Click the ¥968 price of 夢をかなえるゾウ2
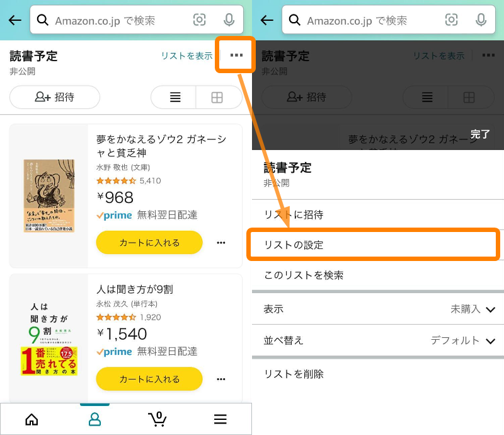 115,197
